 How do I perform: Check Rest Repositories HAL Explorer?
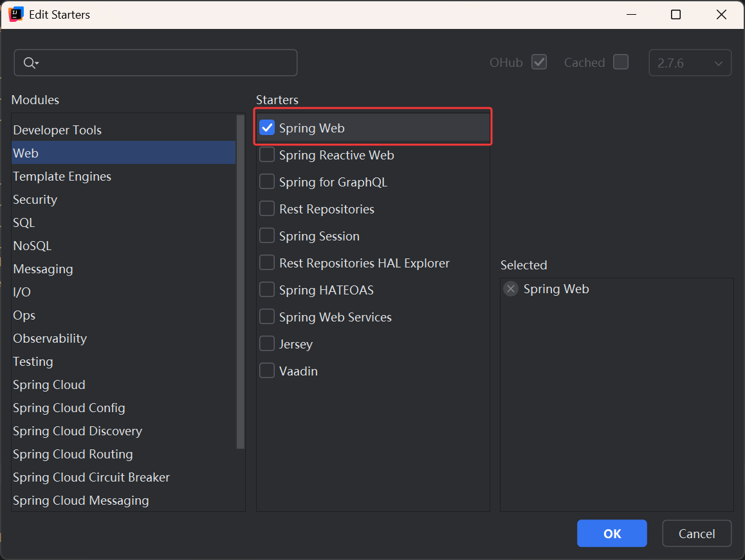267,263
